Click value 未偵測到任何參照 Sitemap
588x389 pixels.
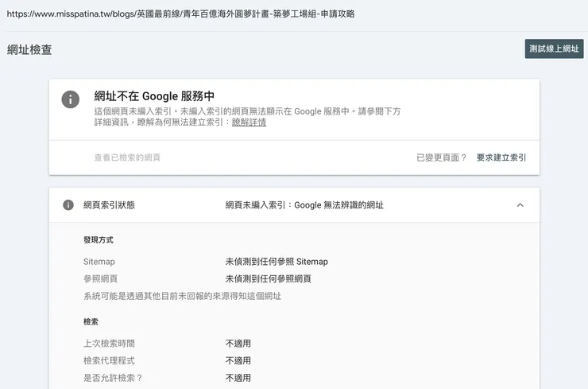[x=277, y=262]
